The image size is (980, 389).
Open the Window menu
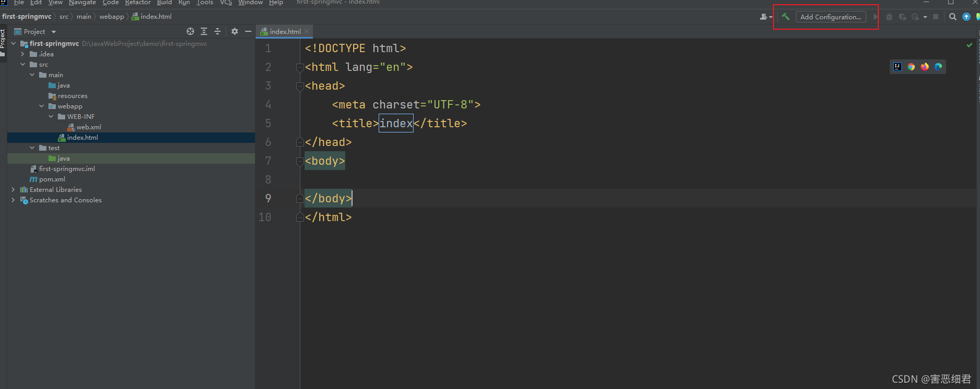[x=250, y=3]
